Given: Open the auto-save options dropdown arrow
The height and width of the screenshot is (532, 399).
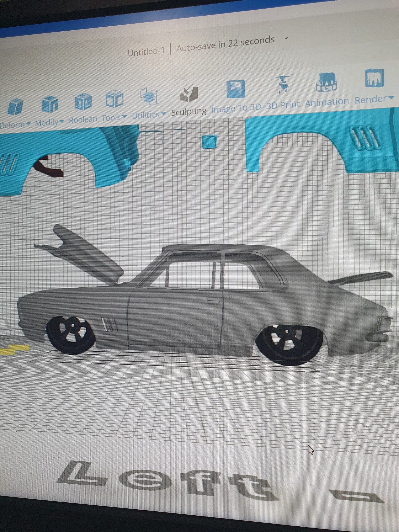Looking at the screenshot, I should 286,38.
